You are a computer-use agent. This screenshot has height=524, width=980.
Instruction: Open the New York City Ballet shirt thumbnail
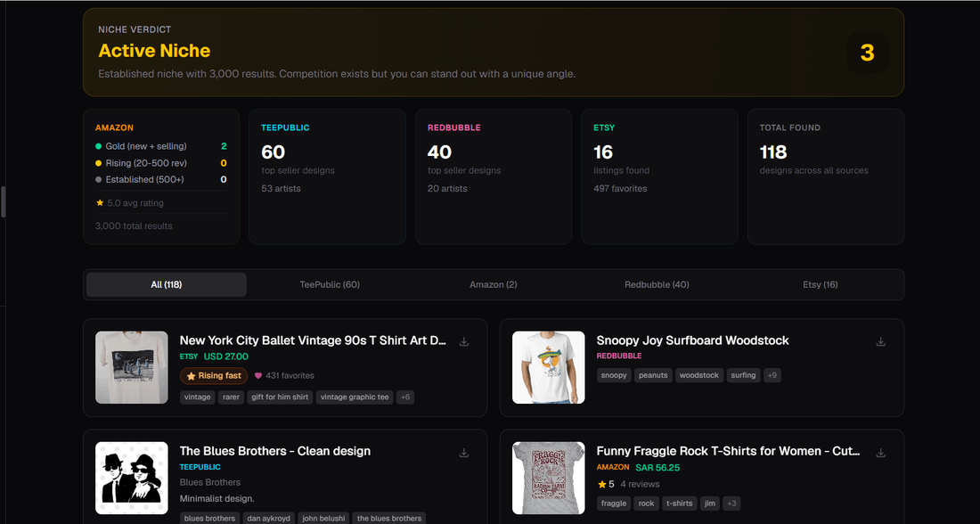pyautogui.click(x=132, y=368)
